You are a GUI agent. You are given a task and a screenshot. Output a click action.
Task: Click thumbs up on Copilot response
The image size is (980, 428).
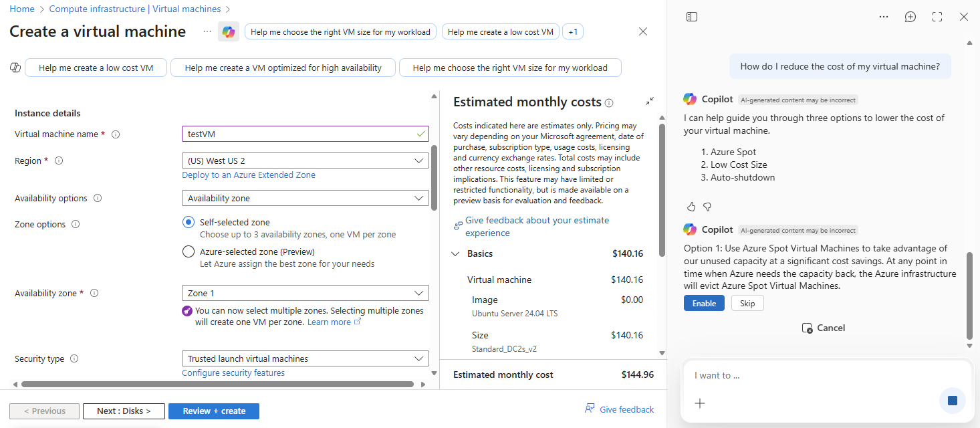(691, 207)
